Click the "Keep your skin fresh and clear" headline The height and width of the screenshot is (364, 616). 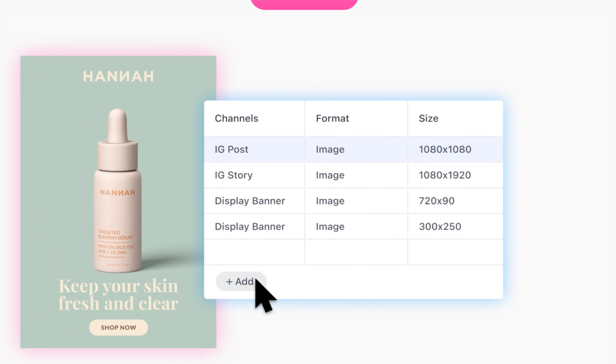(x=118, y=295)
